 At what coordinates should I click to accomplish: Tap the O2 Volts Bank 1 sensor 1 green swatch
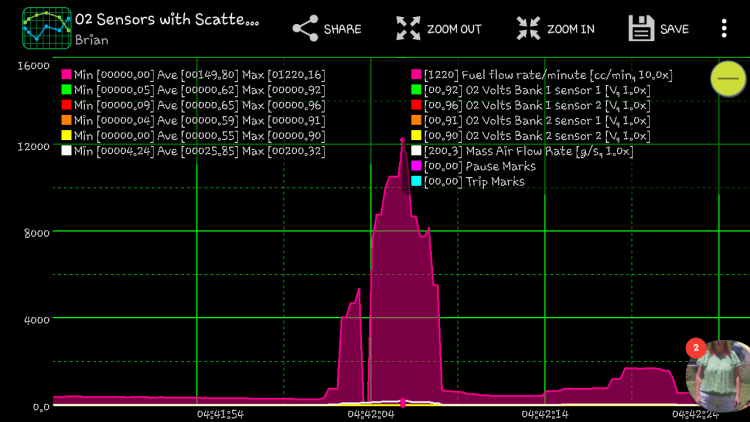(x=416, y=89)
